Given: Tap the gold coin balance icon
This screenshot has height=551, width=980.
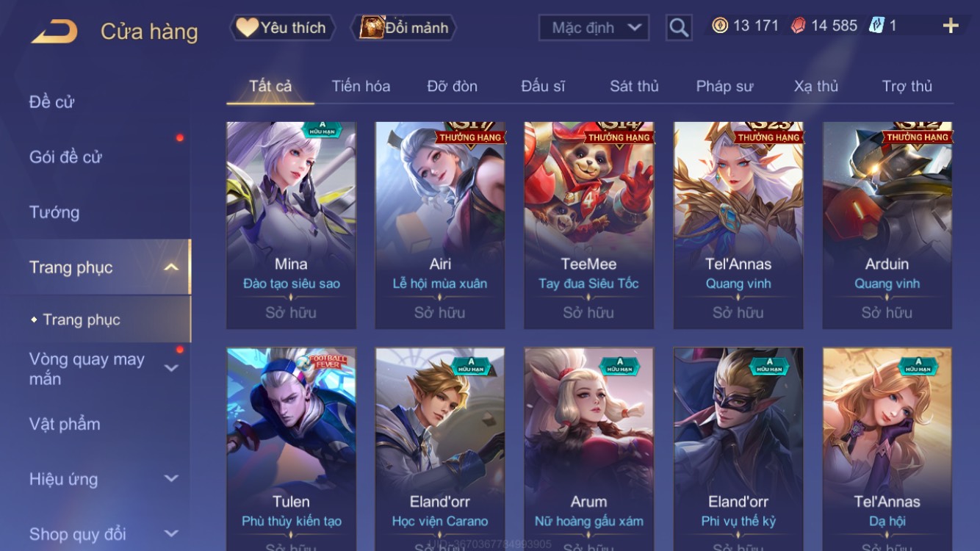Looking at the screenshot, I should point(720,26).
